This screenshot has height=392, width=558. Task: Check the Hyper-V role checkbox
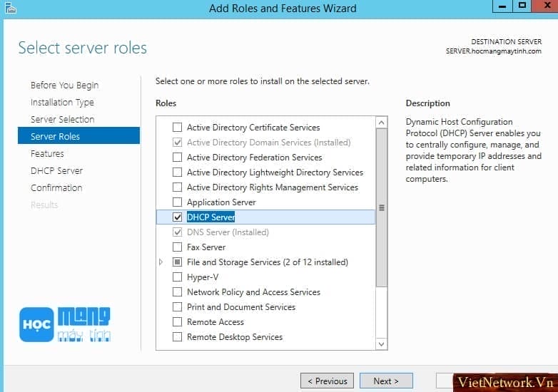pos(177,277)
